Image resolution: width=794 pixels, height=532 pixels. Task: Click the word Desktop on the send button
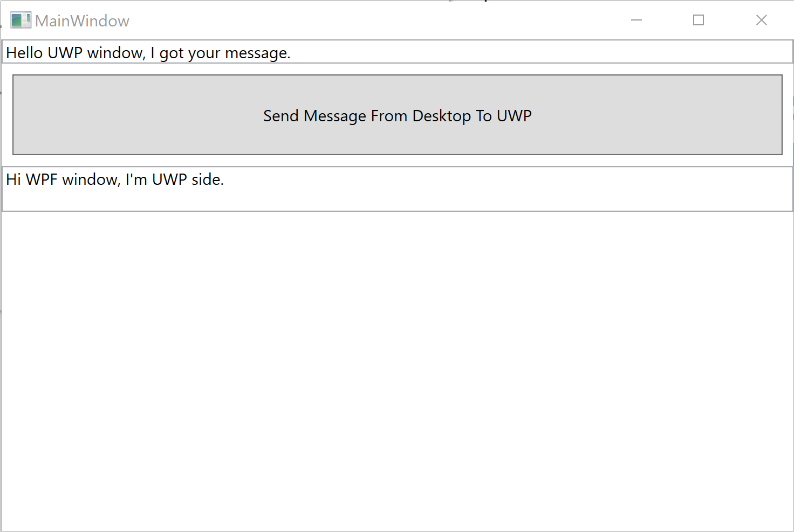(441, 116)
